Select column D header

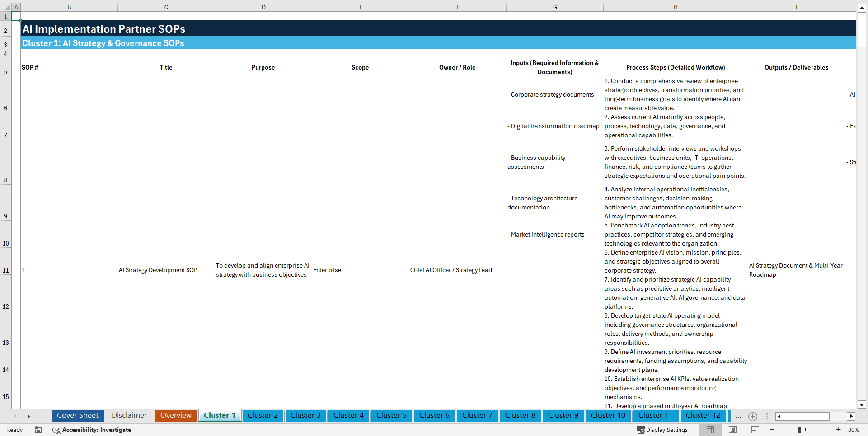point(263,7)
